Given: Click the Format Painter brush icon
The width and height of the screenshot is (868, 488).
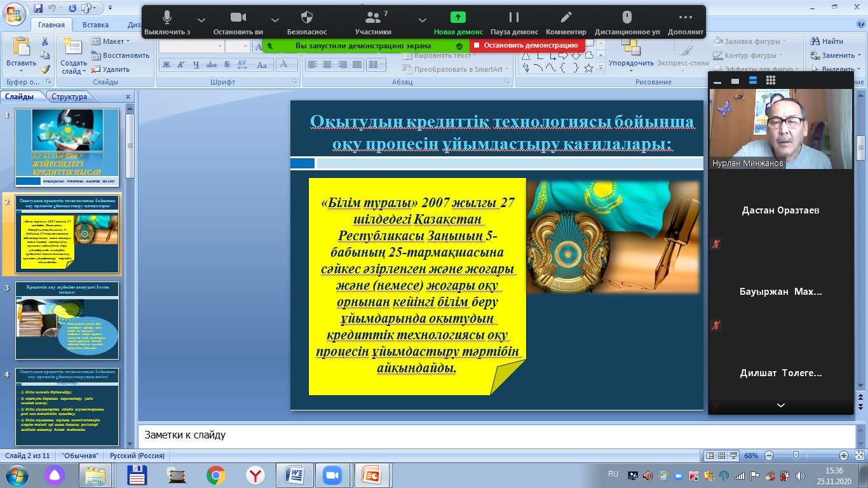Looking at the screenshot, I should (x=45, y=69).
